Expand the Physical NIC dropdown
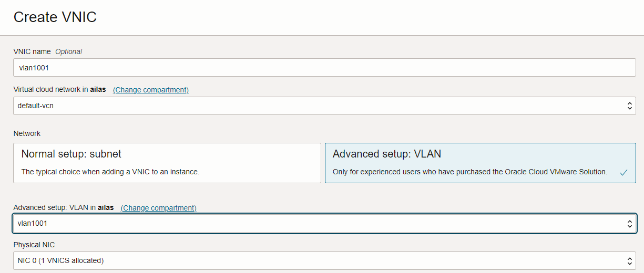 (x=324, y=260)
